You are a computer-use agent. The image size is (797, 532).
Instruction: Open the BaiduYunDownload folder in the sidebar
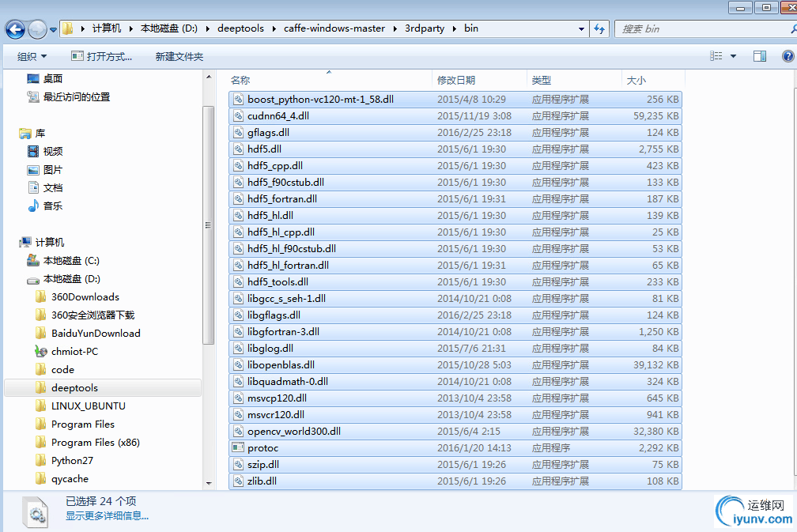coord(96,334)
